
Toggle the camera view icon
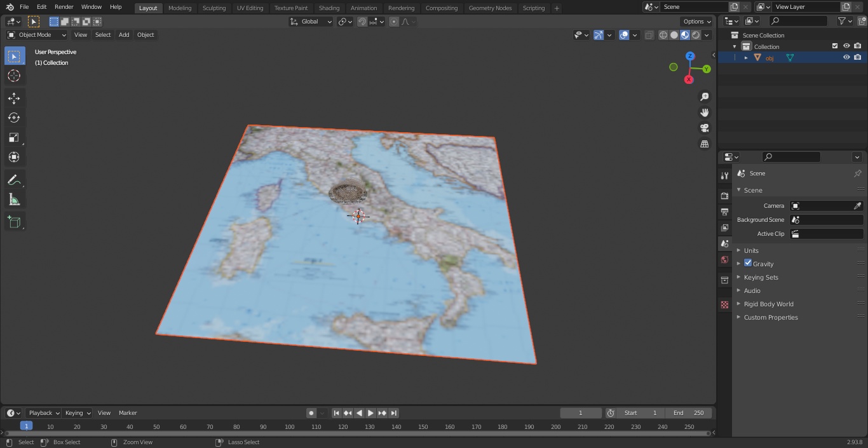(704, 128)
